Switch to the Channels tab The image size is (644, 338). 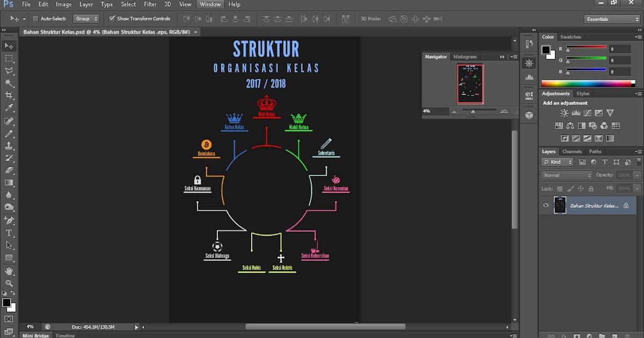572,151
